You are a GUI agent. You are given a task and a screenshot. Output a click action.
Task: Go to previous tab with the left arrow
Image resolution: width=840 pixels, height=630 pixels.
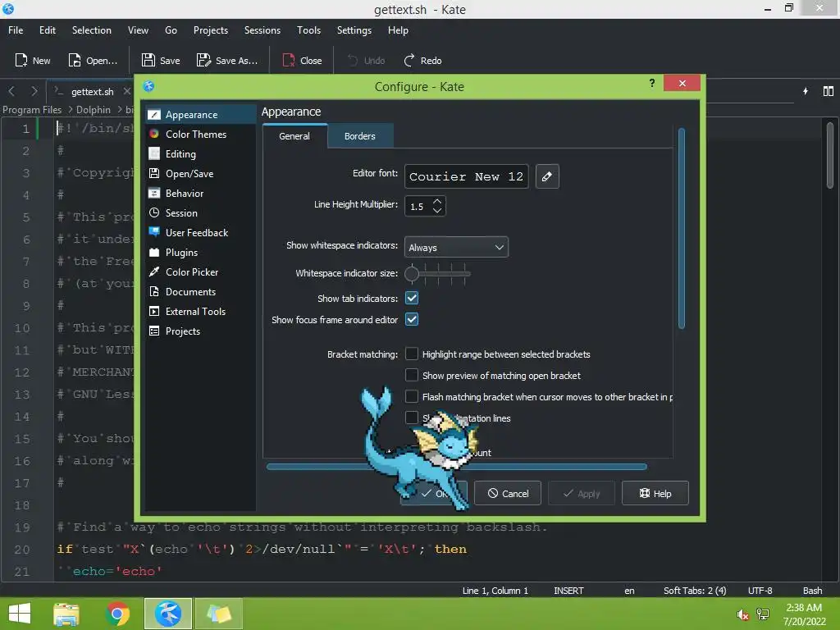(x=11, y=91)
